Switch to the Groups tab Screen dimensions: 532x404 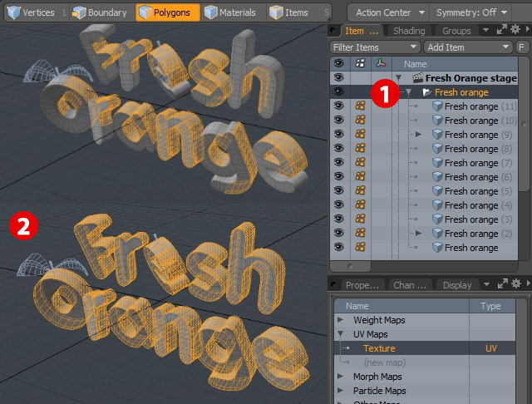click(x=456, y=31)
